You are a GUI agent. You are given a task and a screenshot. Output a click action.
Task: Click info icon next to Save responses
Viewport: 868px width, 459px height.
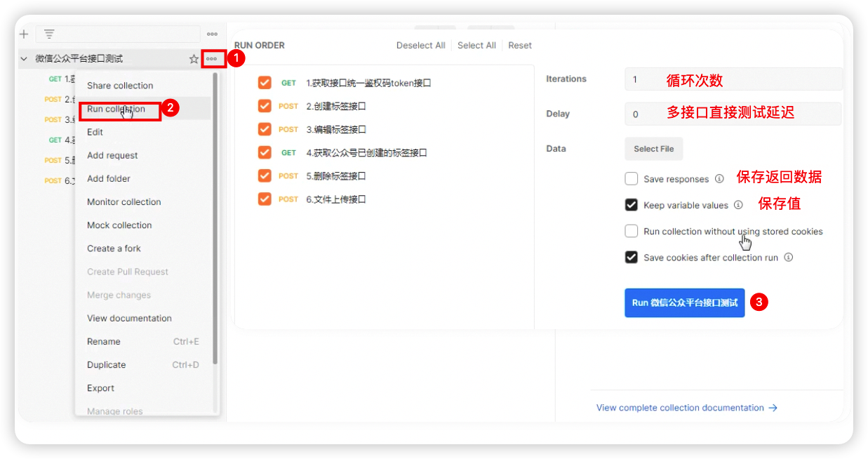click(x=719, y=179)
